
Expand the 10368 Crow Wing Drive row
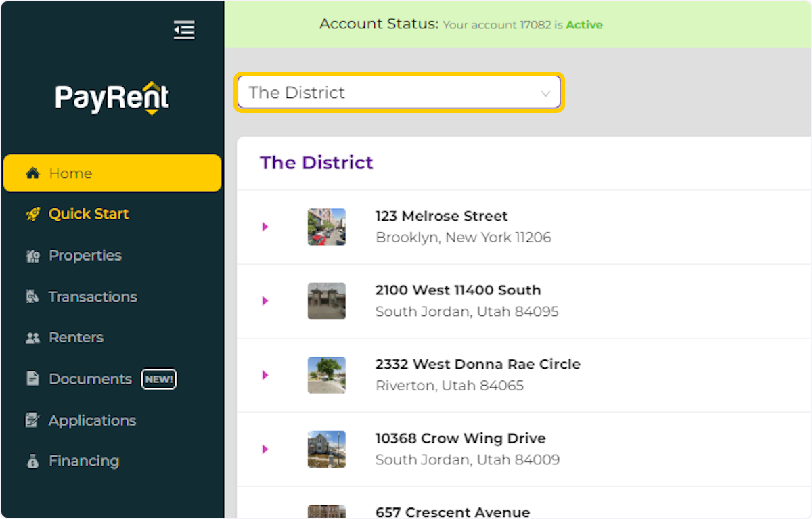pyautogui.click(x=265, y=449)
